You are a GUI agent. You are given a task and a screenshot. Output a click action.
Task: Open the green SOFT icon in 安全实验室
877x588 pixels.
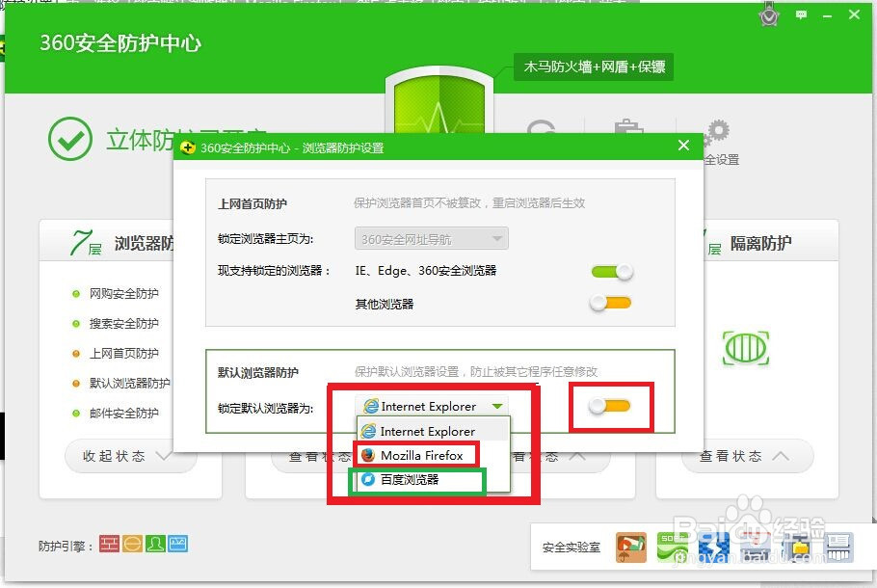click(673, 548)
